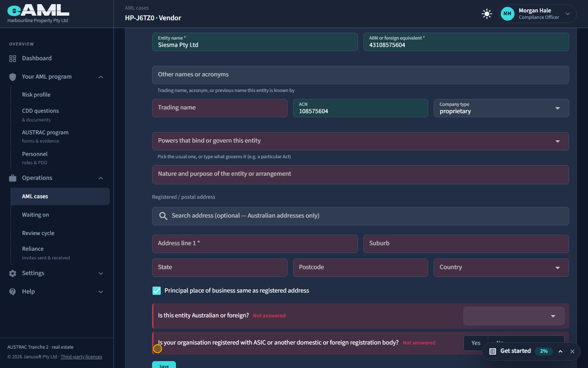Click the Other names or acronyms field
The width and height of the screenshot is (588, 368).
361,75
